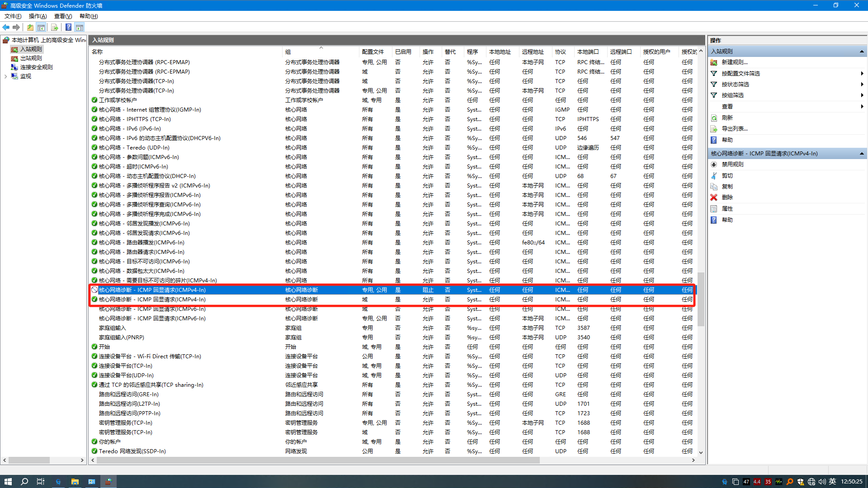Click the back arrow toolbar icon
Image resolution: width=868 pixels, height=488 pixels.
click(6, 27)
